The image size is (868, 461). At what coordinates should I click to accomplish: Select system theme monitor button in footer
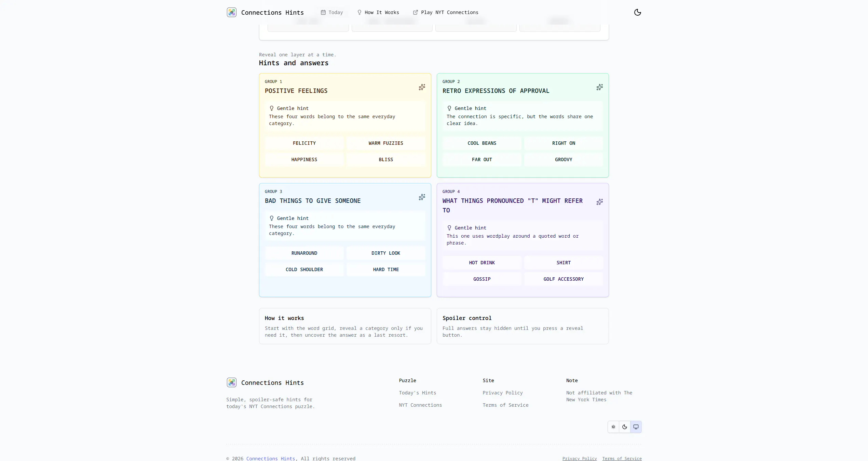[636, 427]
